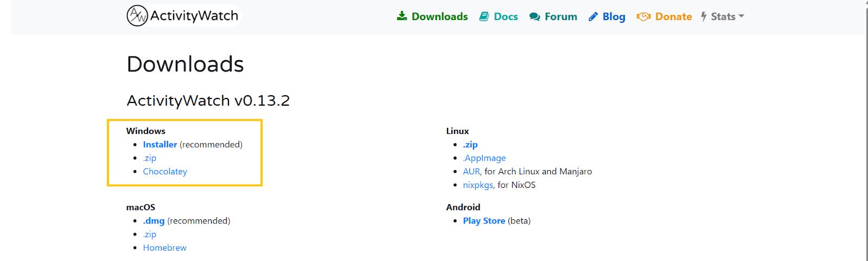This screenshot has width=868, height=261.
Task: Click the Blog pencil icon
Action: (x=593, y=17)
